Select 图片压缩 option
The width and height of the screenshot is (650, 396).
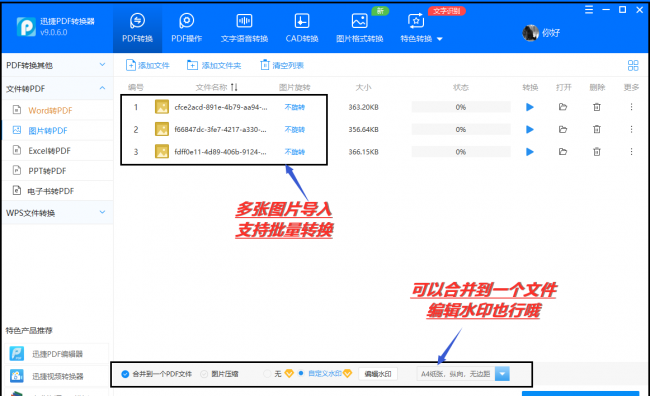coord(219,374)
